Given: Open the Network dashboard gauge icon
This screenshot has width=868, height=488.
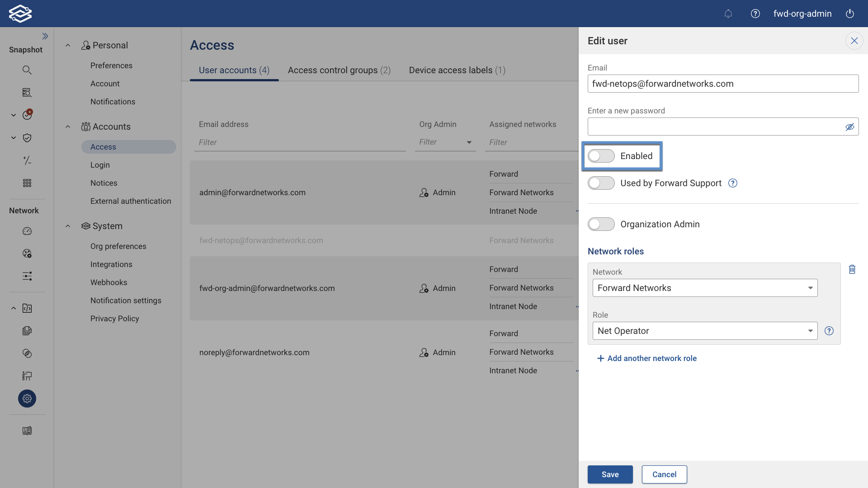Looking at the screenshot, I should pos(27,231).
